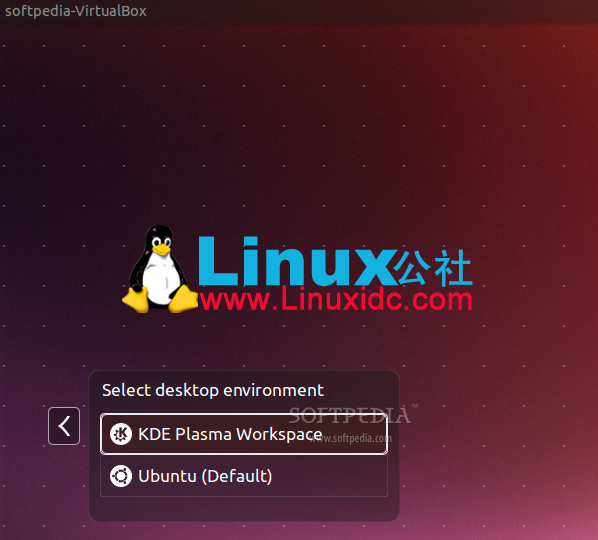Go back using the left arrow button
The width and height of the screenshot is (598, 540).
[x=64, y=426]
